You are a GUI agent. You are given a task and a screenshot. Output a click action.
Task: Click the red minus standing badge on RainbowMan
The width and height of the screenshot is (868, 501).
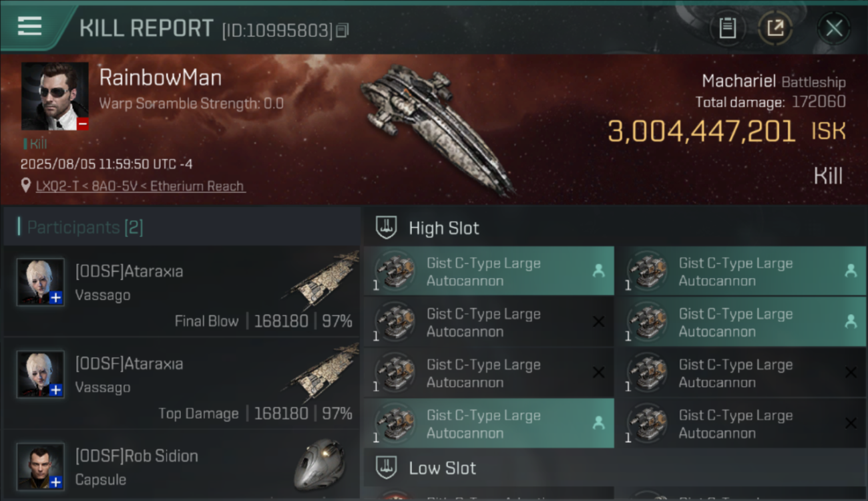(x=83, y=124)
